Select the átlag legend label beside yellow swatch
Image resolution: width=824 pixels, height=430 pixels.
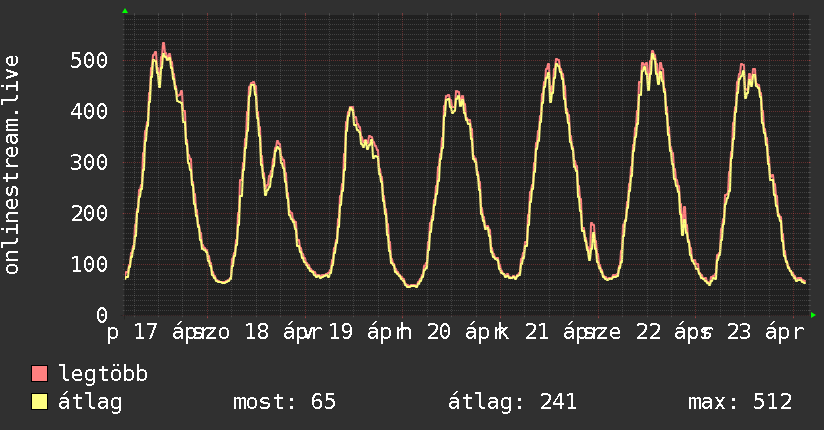click(x=91, y=402)
